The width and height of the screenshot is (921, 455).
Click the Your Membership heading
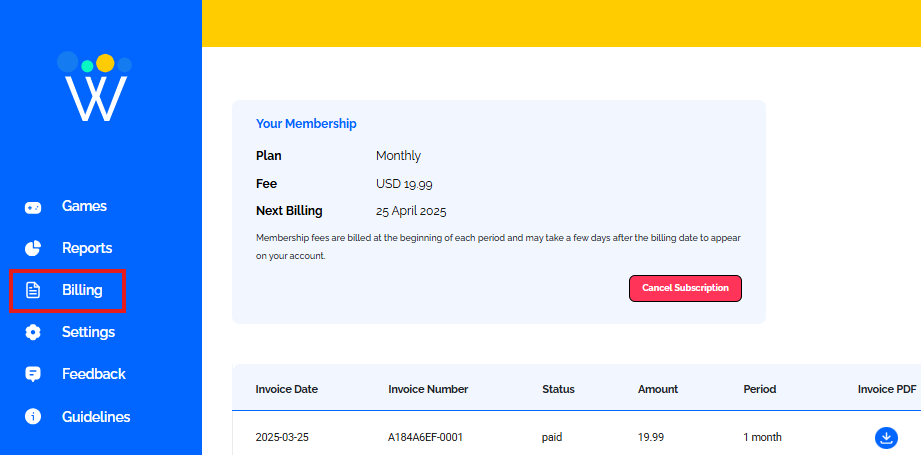coord(306,124)
